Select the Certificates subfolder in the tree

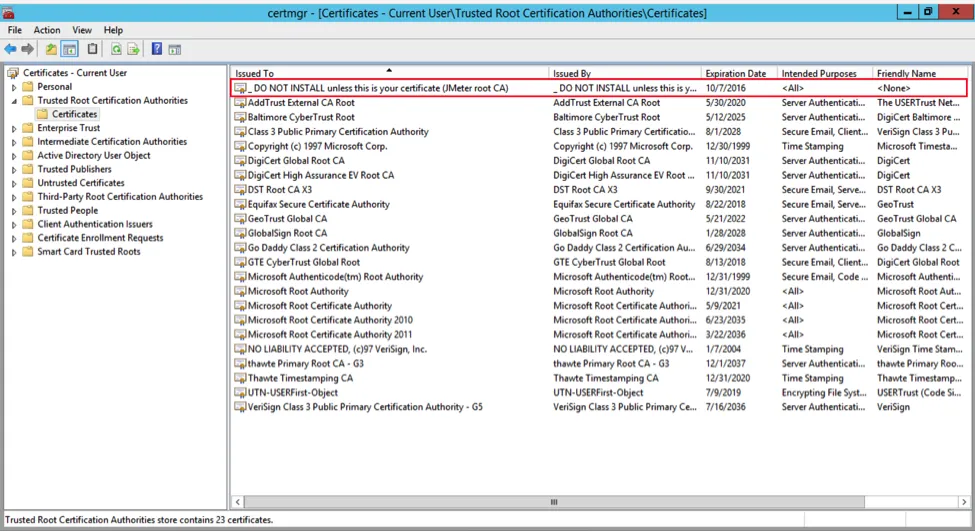[74, 114]
